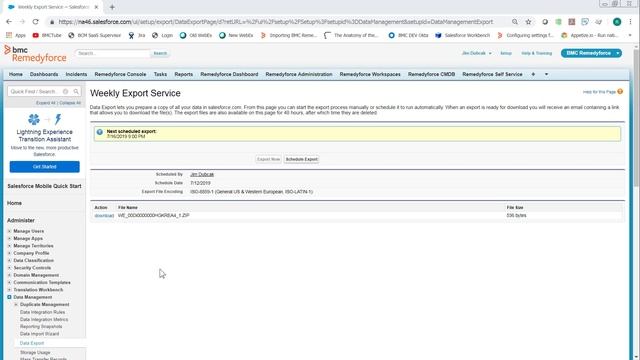The width and height of the screenshot is (640, 360).
Task: Switch to the Remedyforce CMDB tab
Action: pos(431,74)
